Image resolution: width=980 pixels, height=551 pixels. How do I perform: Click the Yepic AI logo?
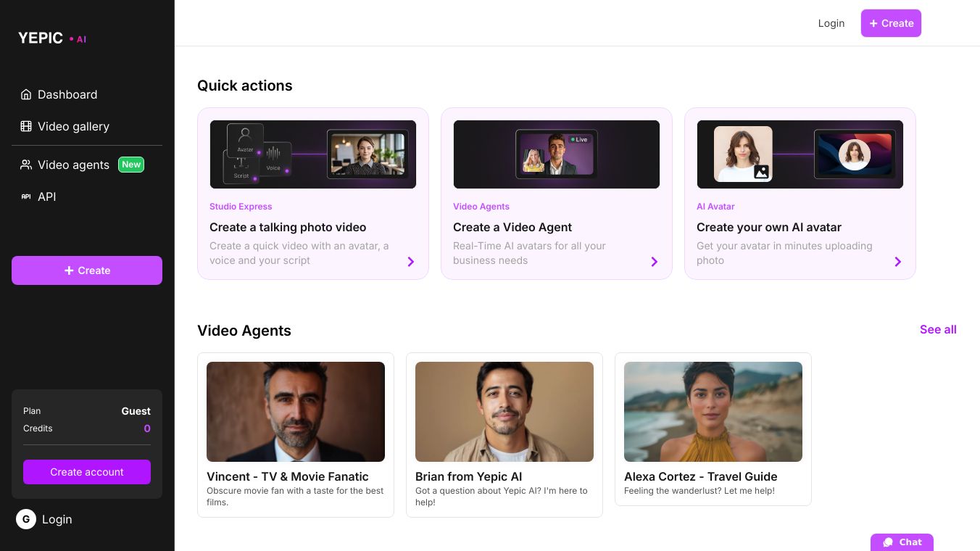pyautogui.click(x=52, y=38)
